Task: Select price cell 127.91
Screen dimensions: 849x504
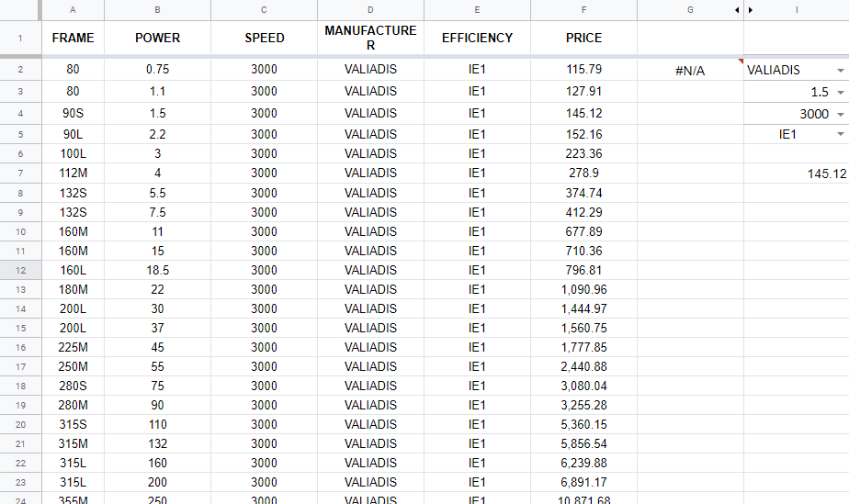Action: [x=583, y=92]
